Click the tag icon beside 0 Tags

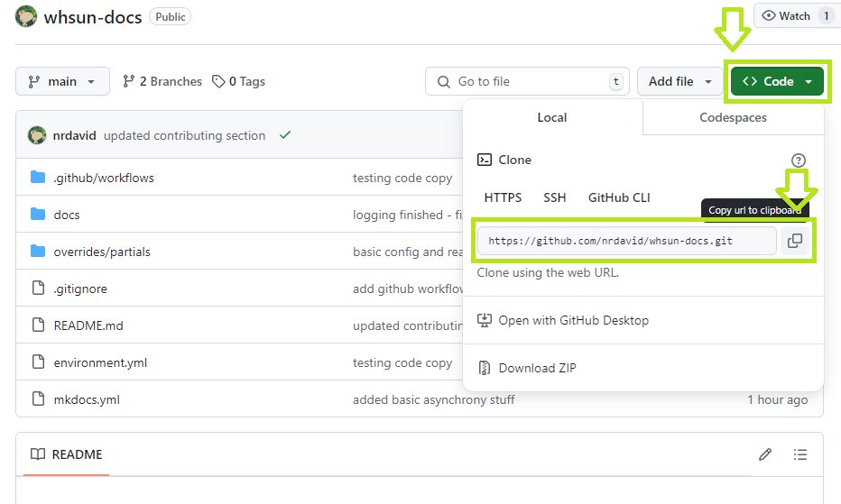[x=218, y=81]
